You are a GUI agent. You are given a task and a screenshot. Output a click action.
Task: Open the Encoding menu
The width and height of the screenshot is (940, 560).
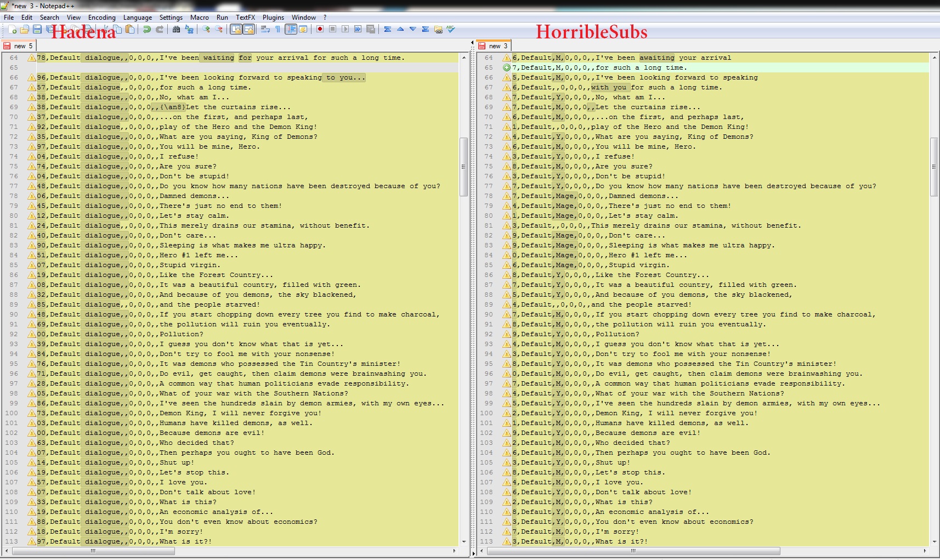click(x=102, y=18)
